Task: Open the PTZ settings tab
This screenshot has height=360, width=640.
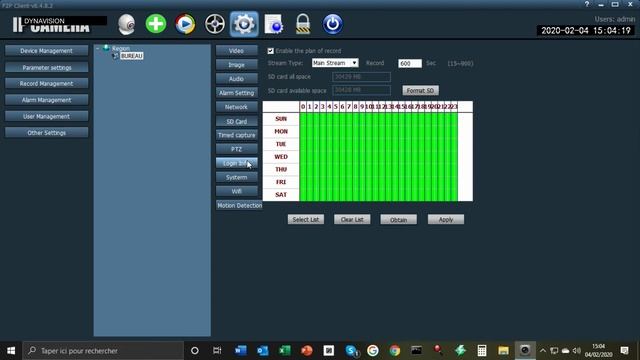Action: coord(236,149)
